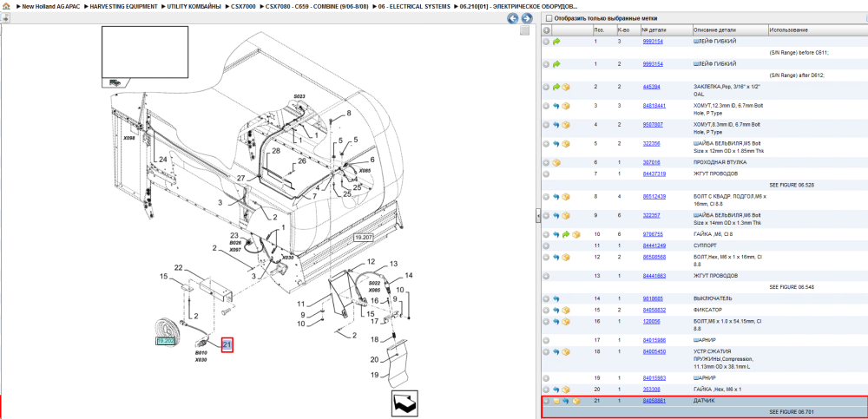The width and height of the screenshot is (868, 419).
Task: Click the 'SEE FIGURE 06.528' text
Action: pos(792,185)
